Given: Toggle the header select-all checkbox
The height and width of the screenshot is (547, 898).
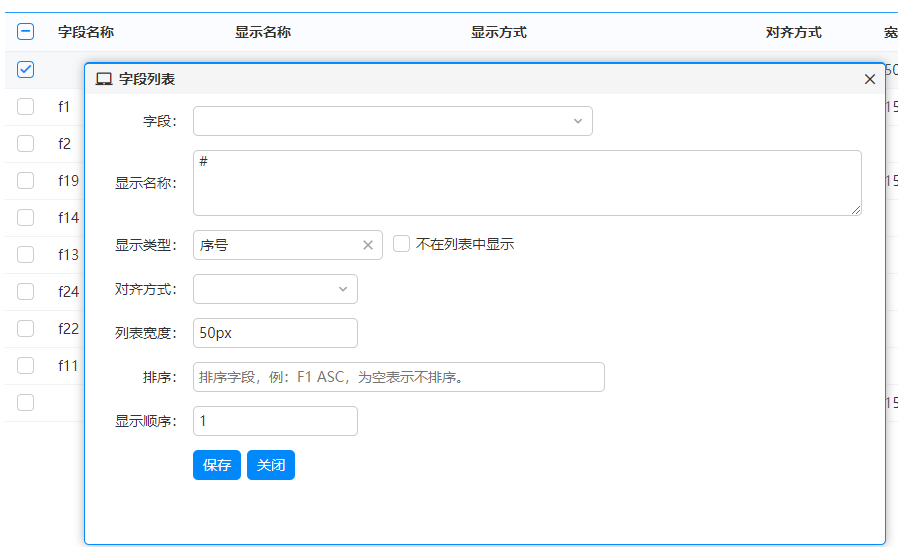Looking at the screenshot, I should click(x=25, y=32).
